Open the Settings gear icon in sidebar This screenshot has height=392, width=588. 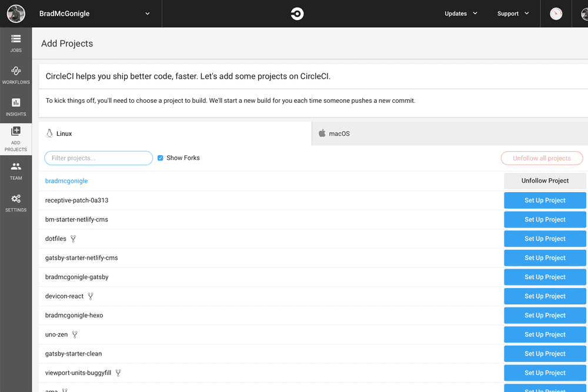coord(16,199)
